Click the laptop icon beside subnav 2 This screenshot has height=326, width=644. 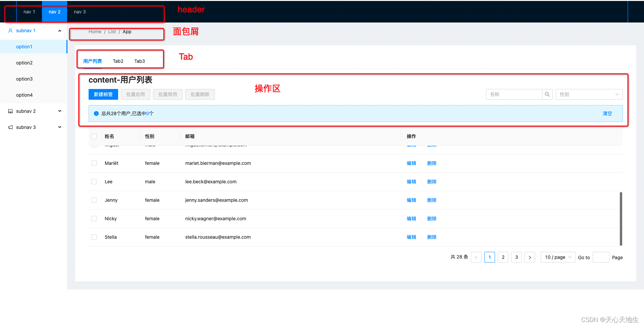point(10,111)
